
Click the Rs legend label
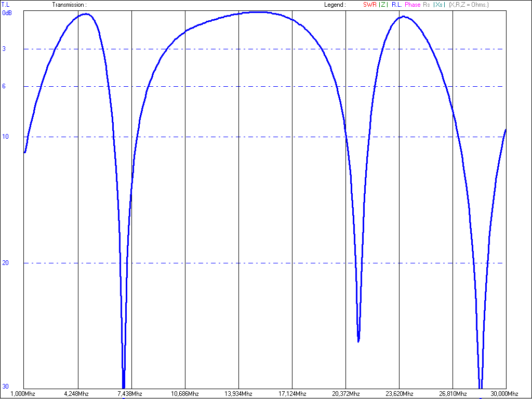pyautogui.click(x=427, y=5)
